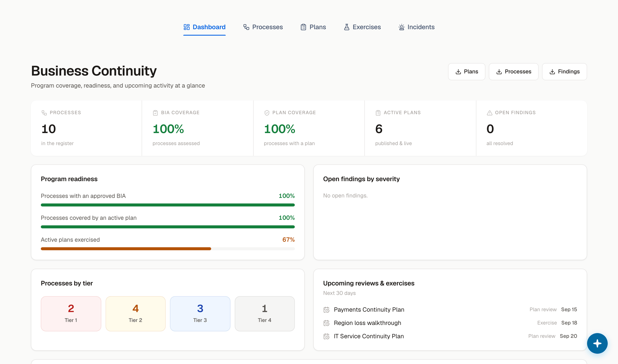
Task: Click the blue plus floating action button
Action: pyautogui.click(x=597, y=343)
